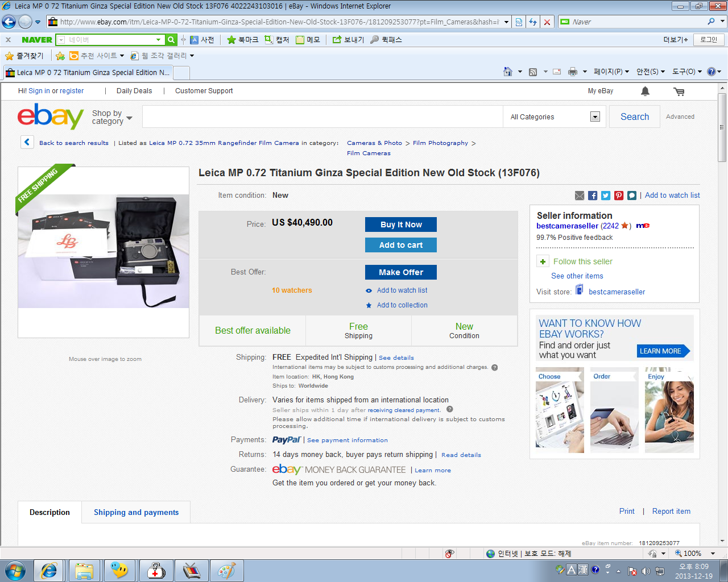Click the Report item link
Viewport: 728px width, 582px height.
click(671, 512)
